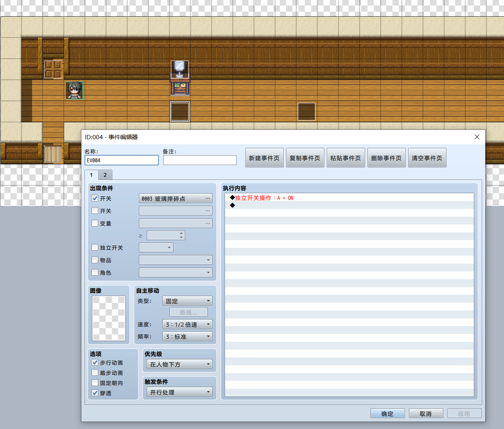Toggle the 角色 condition checkbox
504x429 pixels.
click(x=95, y=273)
